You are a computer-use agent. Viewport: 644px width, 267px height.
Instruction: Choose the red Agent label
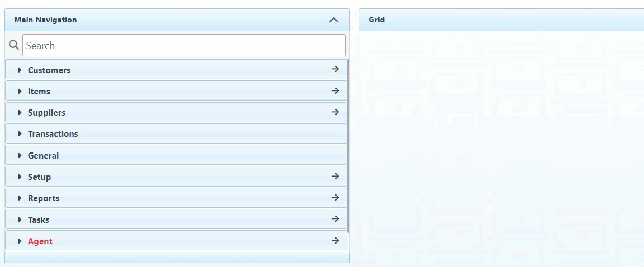tap(40, 241)
